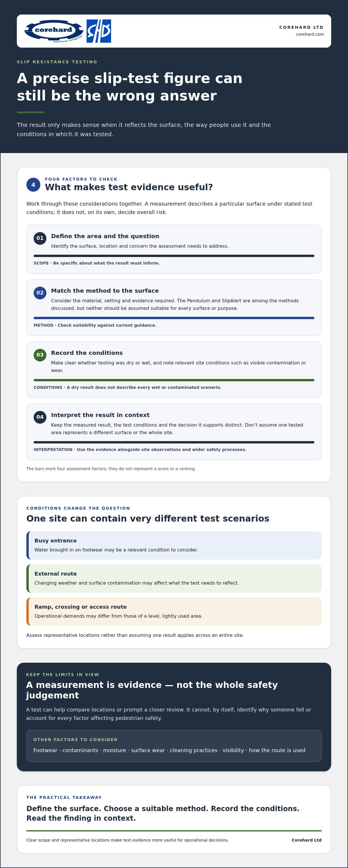Click the green bar under Record the conditions
The width and height of the screenshot is (348, 868).
coord(174,380)
